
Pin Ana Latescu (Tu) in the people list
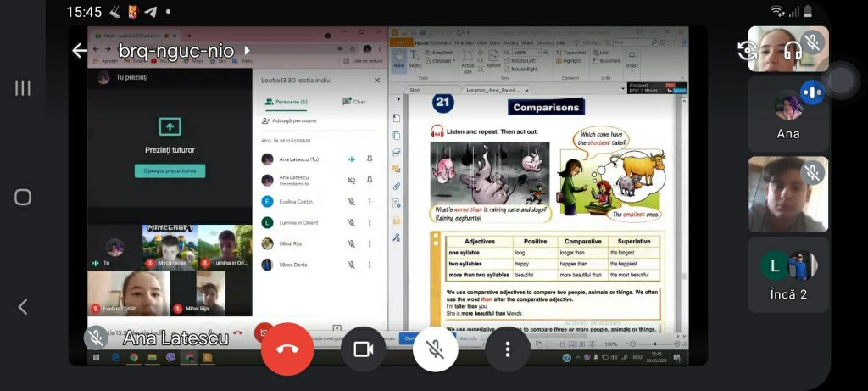(x=370, y=159)
